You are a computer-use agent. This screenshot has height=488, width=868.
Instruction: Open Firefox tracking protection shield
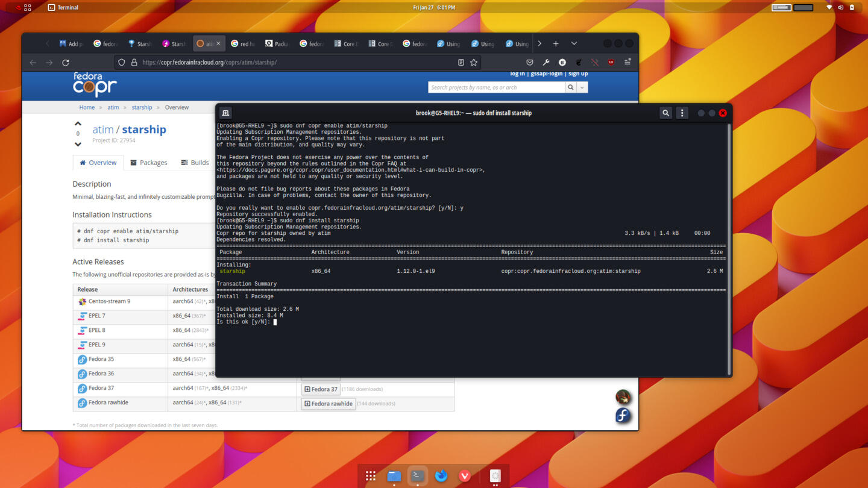(122, 62)
